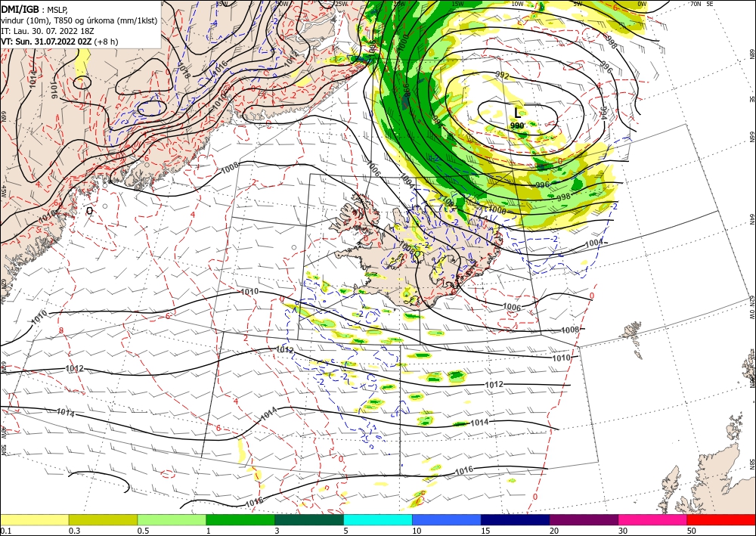Choose the purple 20–30 mm legend swatch
The width and height of the screenshot is (756, 536).
(x=584, y=519)
